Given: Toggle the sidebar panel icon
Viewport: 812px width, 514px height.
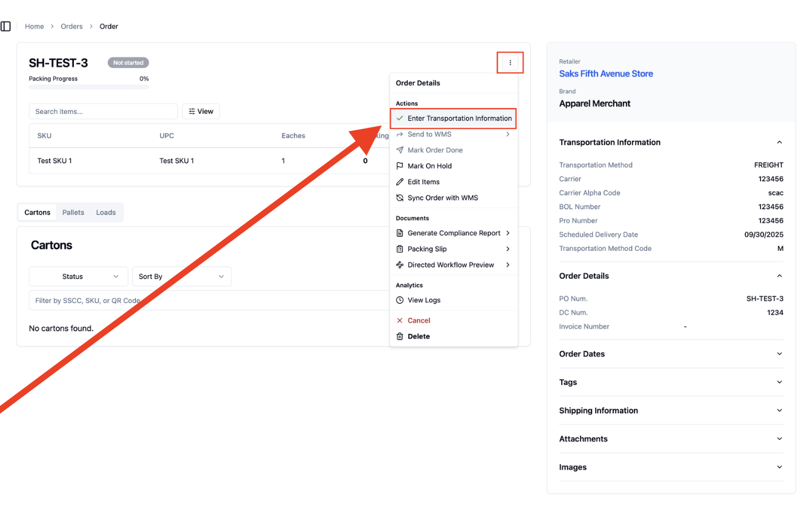Looking at the screenshot, I should 5,27.
